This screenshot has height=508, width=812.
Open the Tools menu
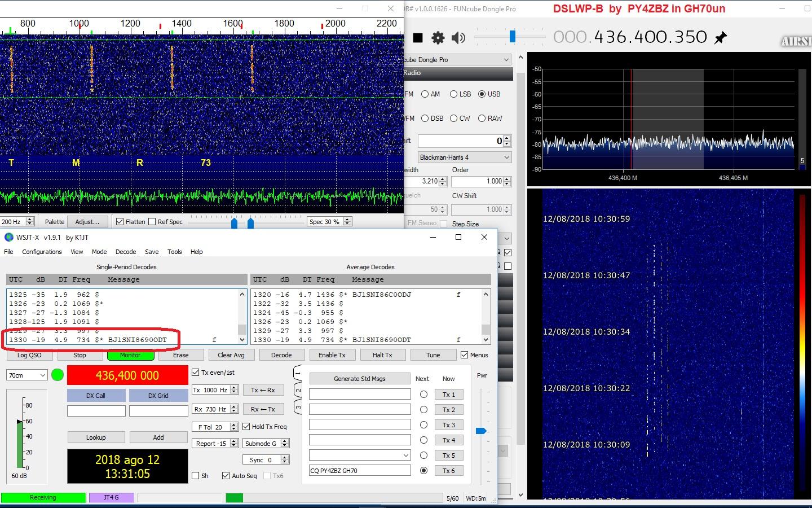tap(174, 252)
